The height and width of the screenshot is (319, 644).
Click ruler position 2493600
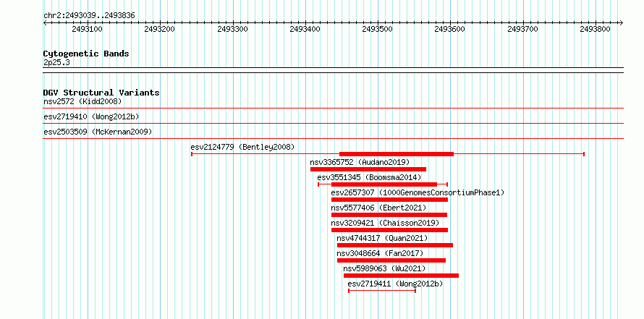click(451, 29)
